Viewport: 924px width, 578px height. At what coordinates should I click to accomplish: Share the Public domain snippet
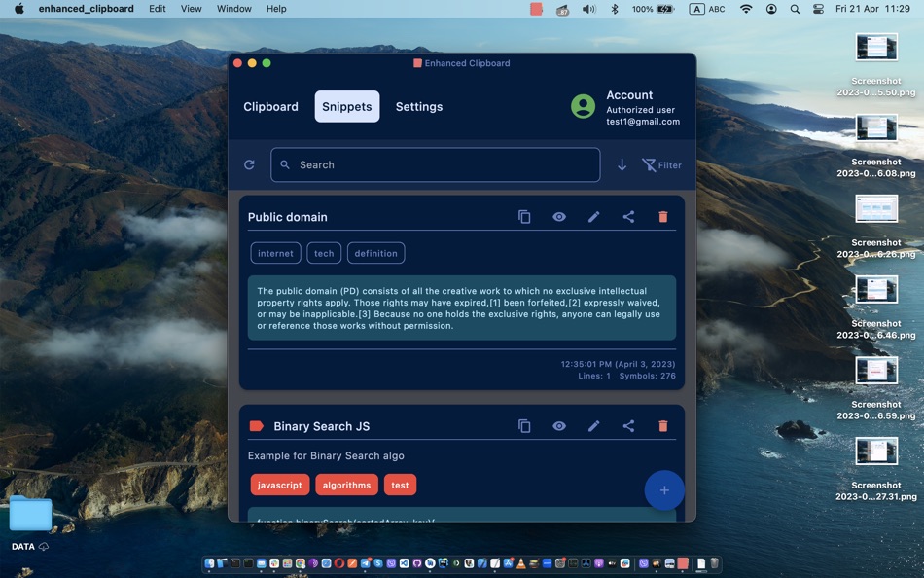pos(628,217)
